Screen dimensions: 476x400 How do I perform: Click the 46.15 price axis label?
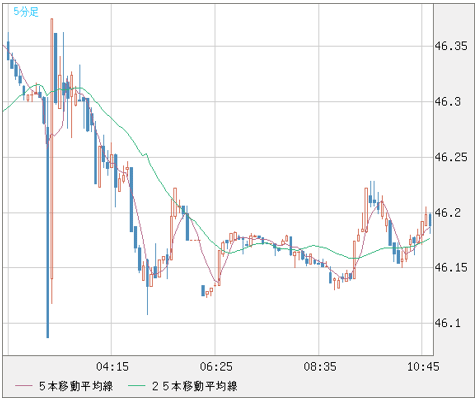(451, 268)
